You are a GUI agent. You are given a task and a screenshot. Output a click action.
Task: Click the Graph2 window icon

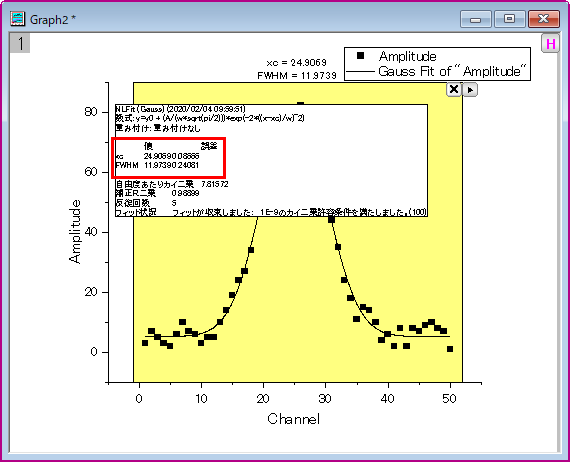pyautogui.click(x=17, y=19)
